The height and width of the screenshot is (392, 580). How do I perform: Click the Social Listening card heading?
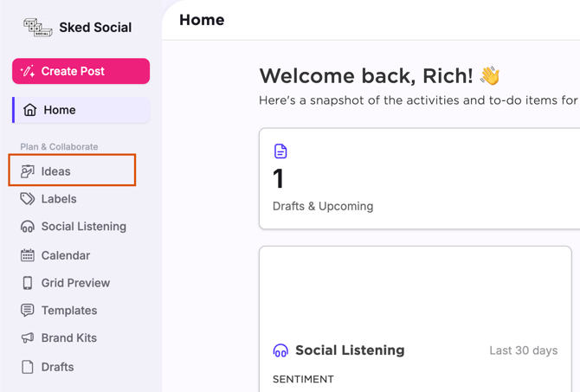(x=350, y=350)
